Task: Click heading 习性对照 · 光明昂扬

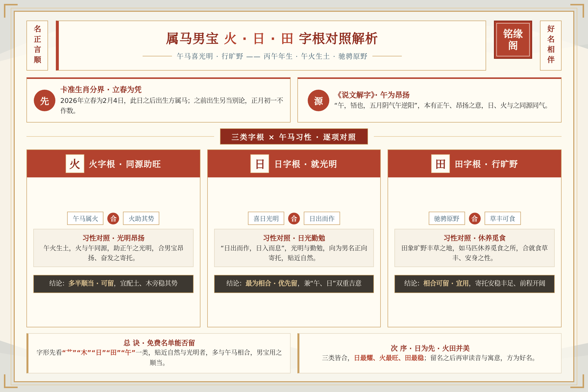Action: 113,238
